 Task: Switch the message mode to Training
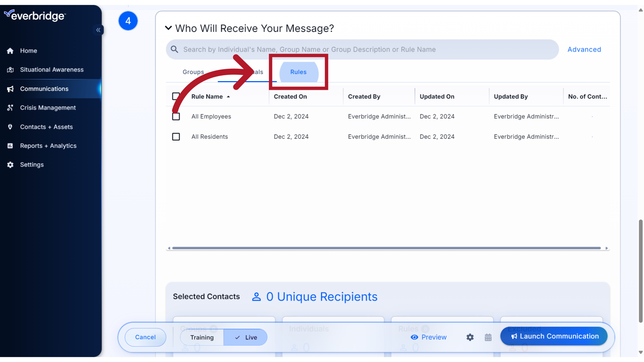pyautogui.click(x=202, y=337)
